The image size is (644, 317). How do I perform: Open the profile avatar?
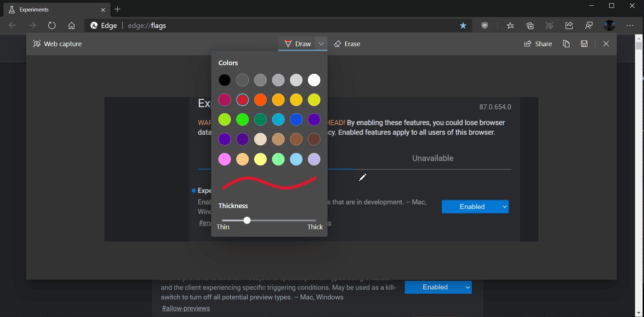[x=610, y=25]
